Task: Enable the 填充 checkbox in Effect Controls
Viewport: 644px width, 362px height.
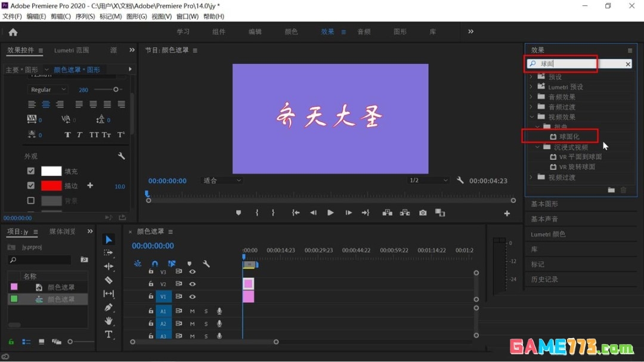Action: [x=32, y=171]
